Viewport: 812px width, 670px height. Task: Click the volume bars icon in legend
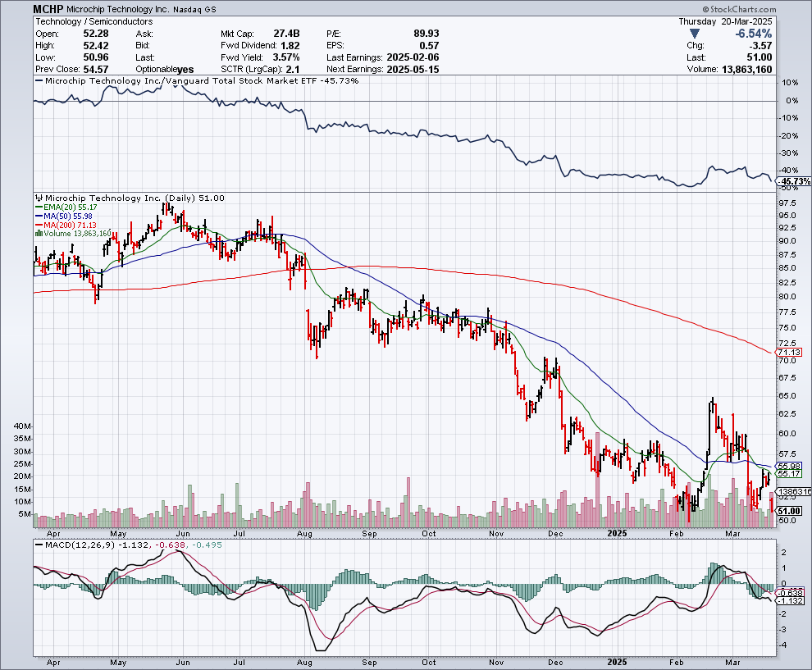point(37,234)
